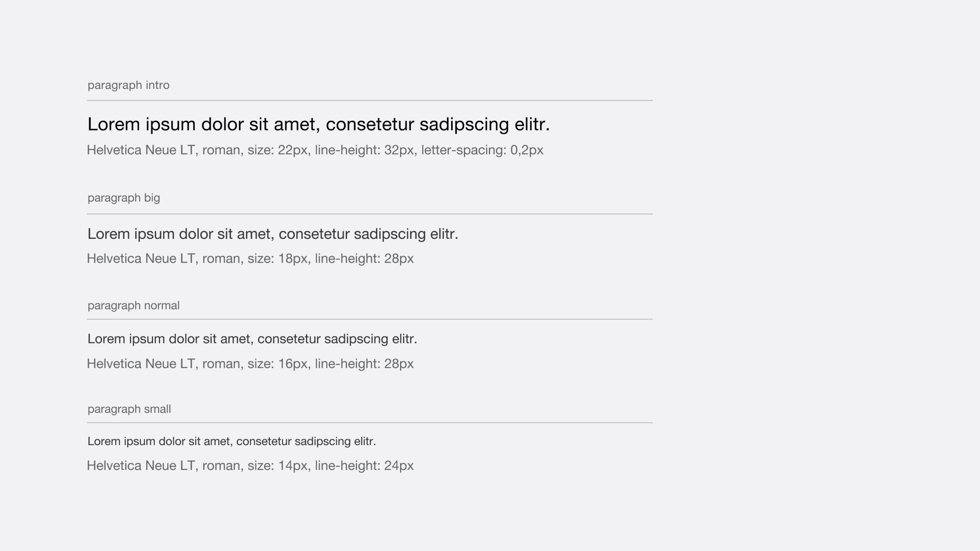Viewport: 980px width, 551px height.
Task: Click the divider under "paragraph small"
Action: click(370, 422)
